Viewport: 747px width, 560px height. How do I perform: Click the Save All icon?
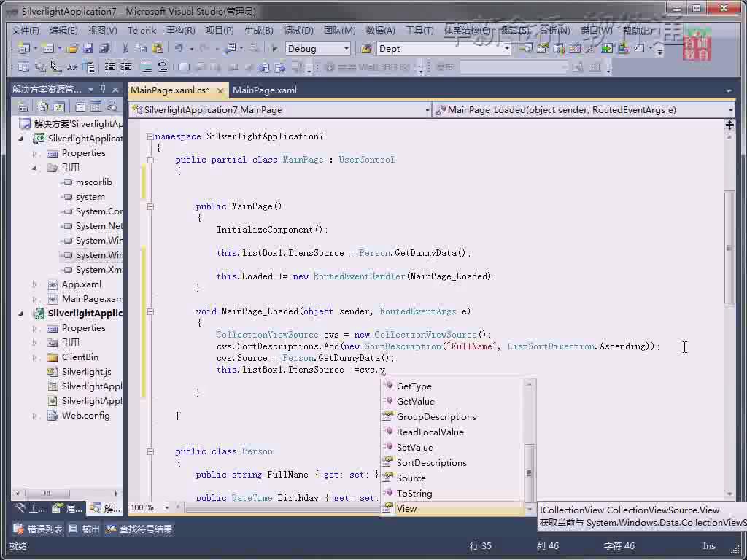[104, 48]
